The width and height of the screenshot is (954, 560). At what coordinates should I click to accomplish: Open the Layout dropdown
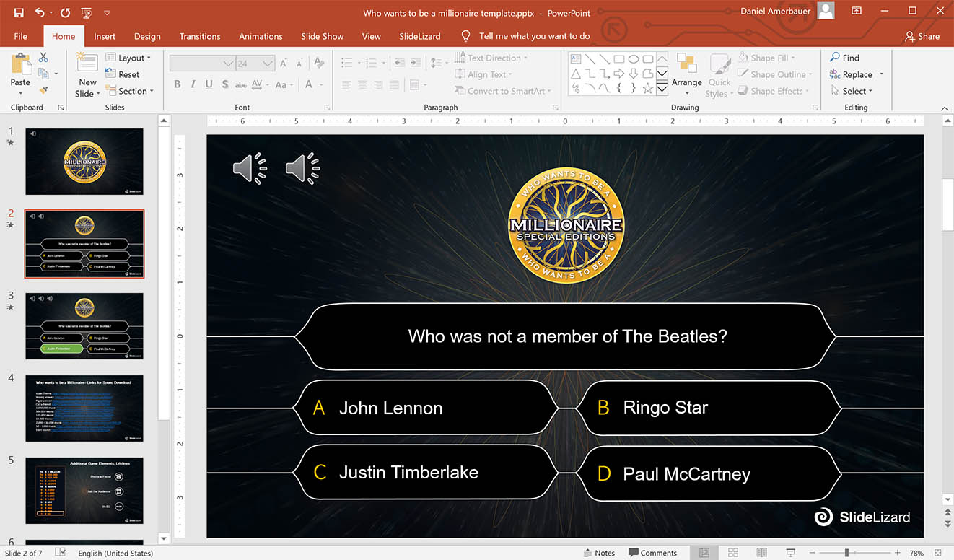click(x=128, y=58)
